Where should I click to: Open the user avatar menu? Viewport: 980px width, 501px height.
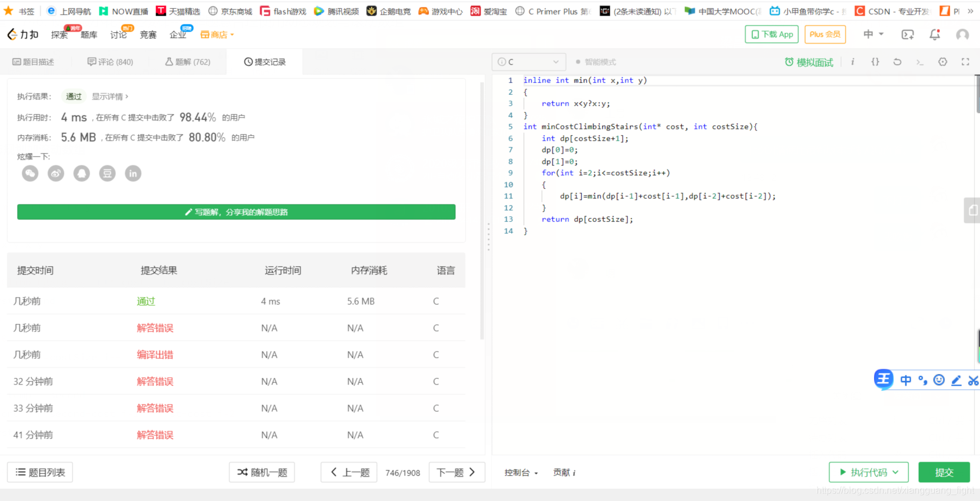[962, 35]
